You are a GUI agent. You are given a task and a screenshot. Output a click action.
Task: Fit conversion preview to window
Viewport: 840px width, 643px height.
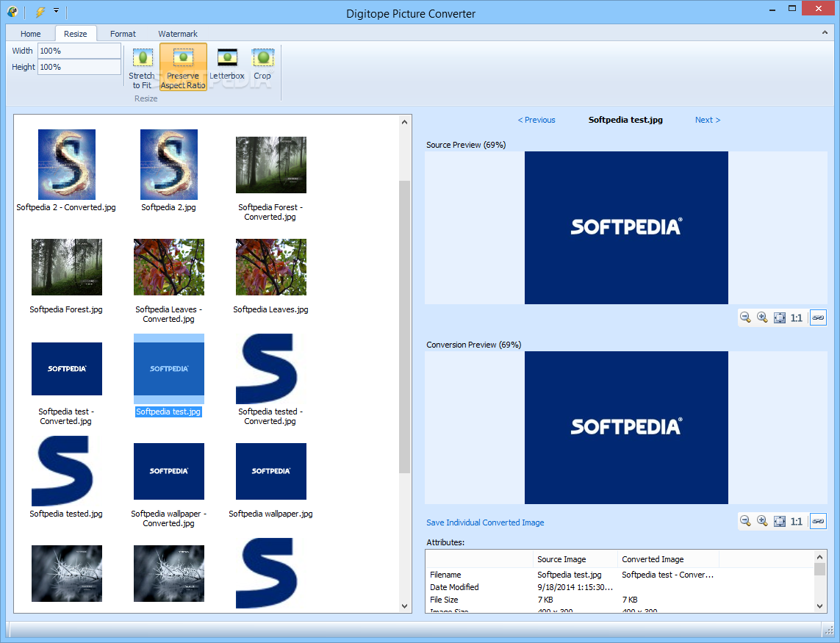tap(780, 521)
